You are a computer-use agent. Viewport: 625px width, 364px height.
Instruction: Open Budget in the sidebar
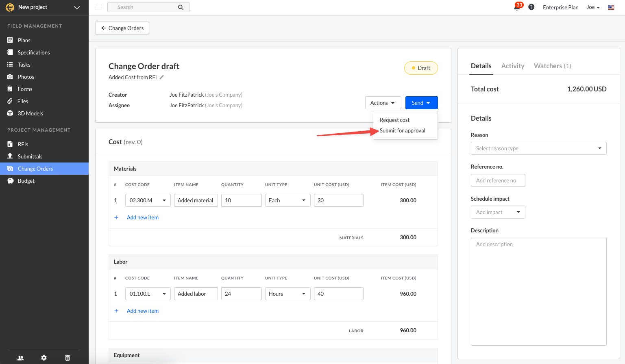pyautogui.click(x=26, y=181)
